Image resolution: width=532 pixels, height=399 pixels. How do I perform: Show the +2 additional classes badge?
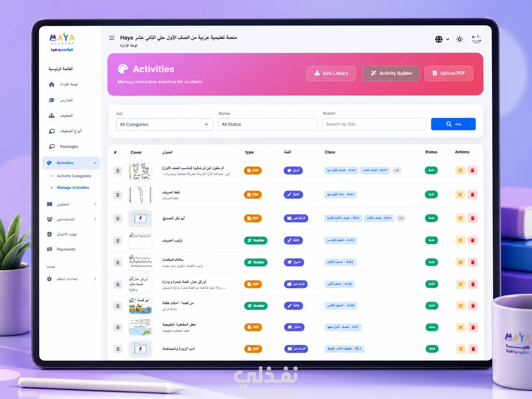coord(401,218)
